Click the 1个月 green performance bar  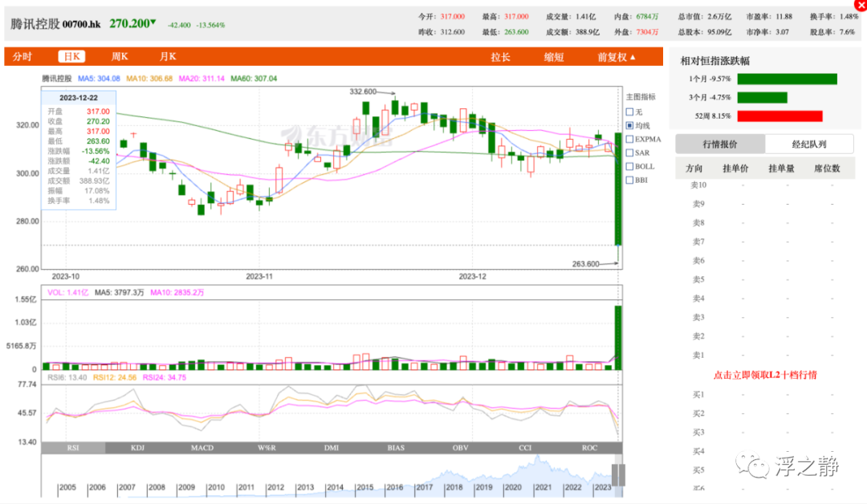[787, 79]
